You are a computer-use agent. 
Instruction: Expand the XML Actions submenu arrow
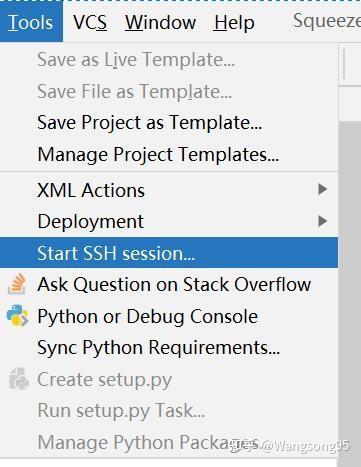point(322,189)
